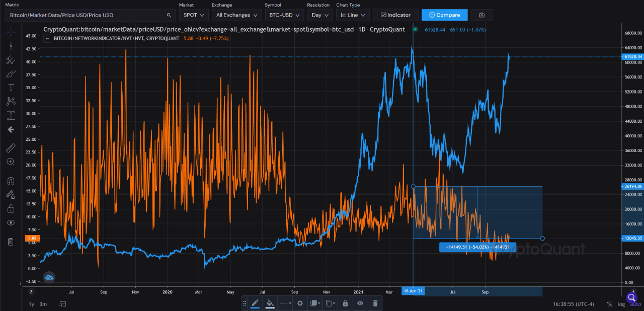Open the Day resolution dropdown
The image size is (644, 311).
[x=320, y=15]
